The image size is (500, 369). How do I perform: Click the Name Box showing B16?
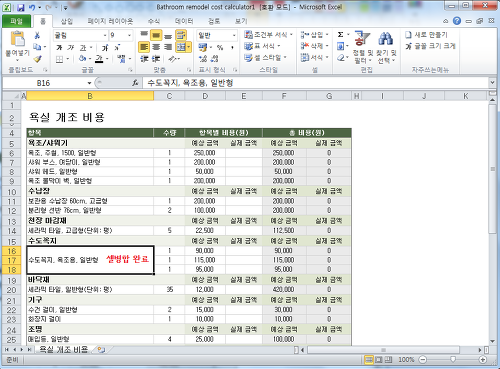coord(45,83)
